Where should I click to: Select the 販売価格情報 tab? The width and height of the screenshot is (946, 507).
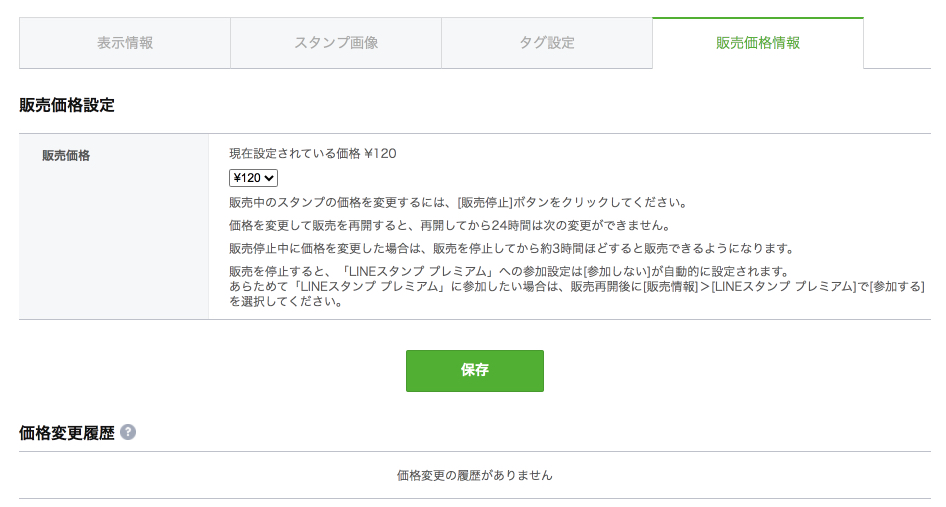tap(758, 43)
